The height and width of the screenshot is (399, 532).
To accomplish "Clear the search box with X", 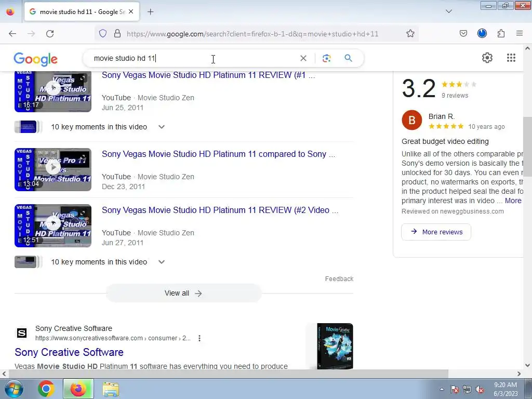I will [x=303, y=58].
